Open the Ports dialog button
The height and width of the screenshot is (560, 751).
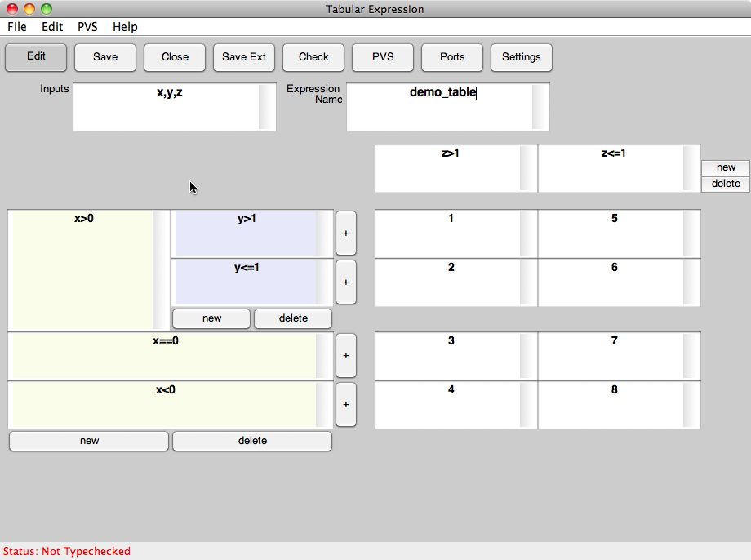(x=452, y=57)
